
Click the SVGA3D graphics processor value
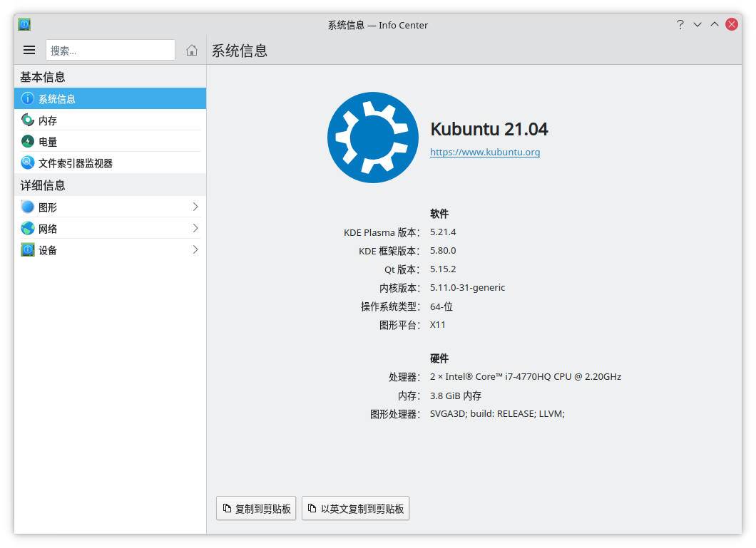pos(498,413)
